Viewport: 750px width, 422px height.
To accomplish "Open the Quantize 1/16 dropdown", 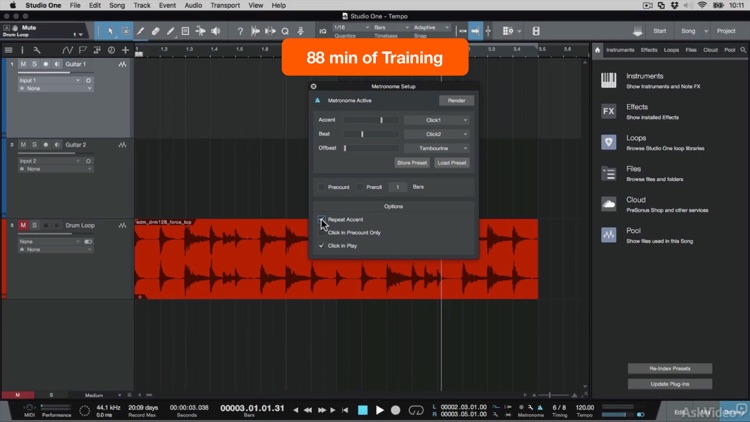I will click(x=351, y=28).
